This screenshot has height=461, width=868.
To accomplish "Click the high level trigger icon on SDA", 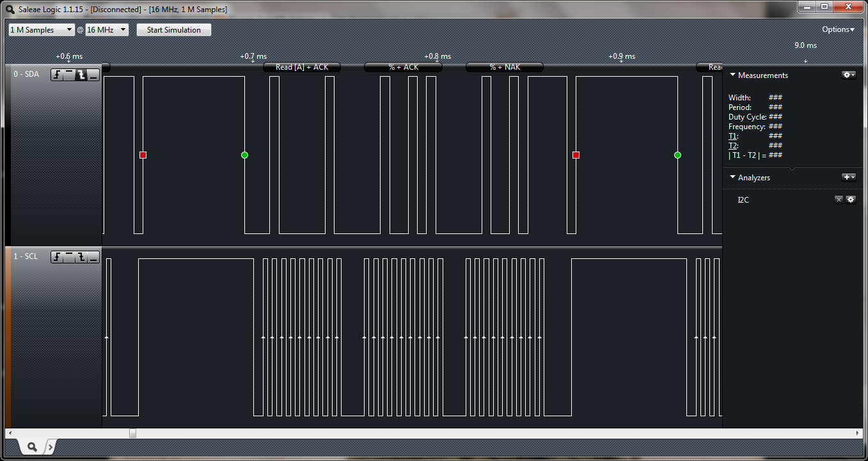I will click(69, 75).
